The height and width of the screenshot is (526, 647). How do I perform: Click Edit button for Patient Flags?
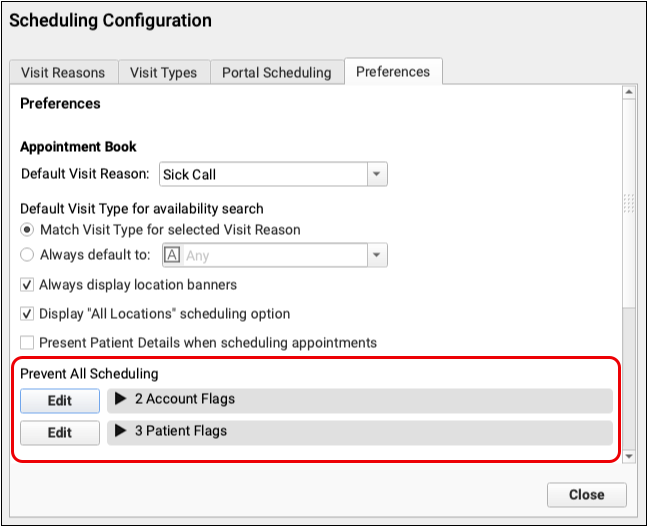[x=60, y=433]
